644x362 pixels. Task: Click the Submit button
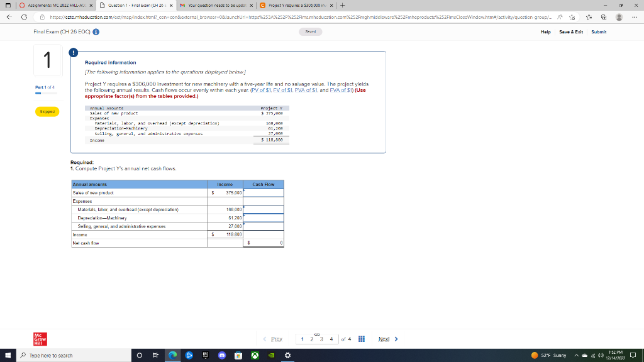pyautogui.click(x=597, y=31)
